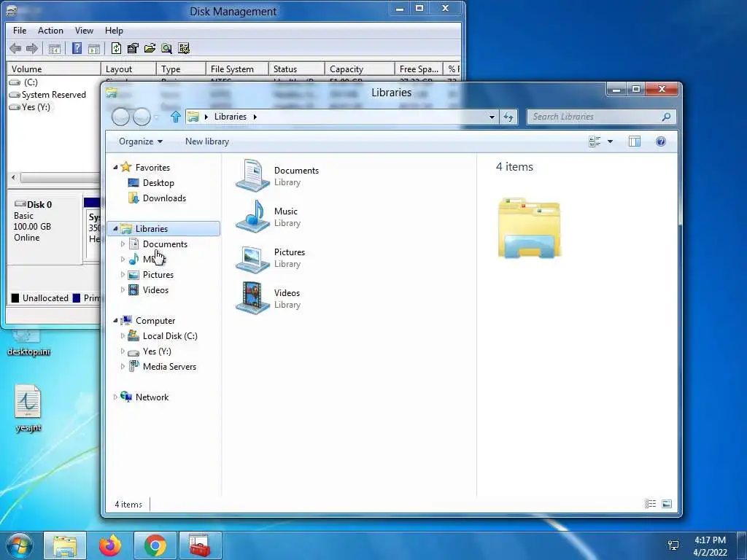
Task: Click the Back arrow in Disk Management toolbar
Action: [x=15, y=48]
